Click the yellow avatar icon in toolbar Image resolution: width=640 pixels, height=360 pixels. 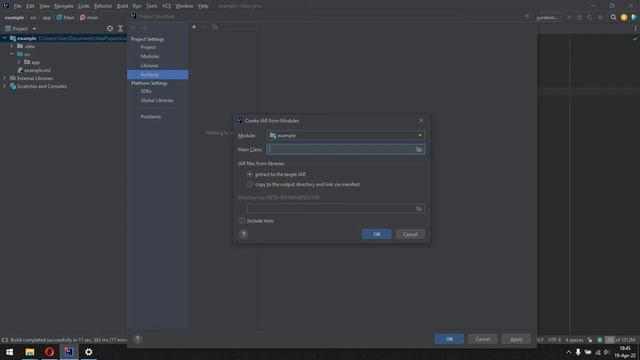tap(624, 18)
